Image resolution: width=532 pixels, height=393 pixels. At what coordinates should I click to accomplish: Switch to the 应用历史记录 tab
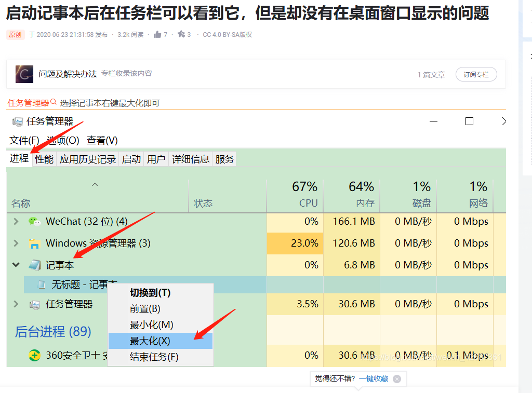(87, 159)
